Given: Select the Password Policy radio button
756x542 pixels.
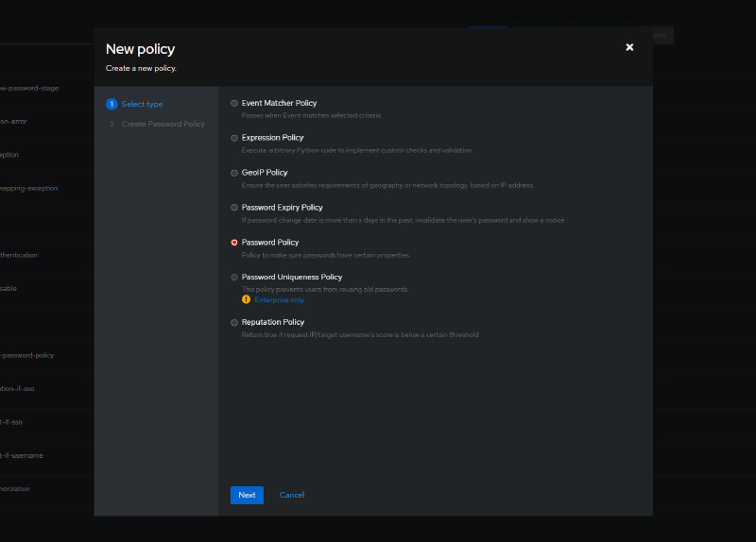Looking at the screenshot, I should tap(234, 243).
